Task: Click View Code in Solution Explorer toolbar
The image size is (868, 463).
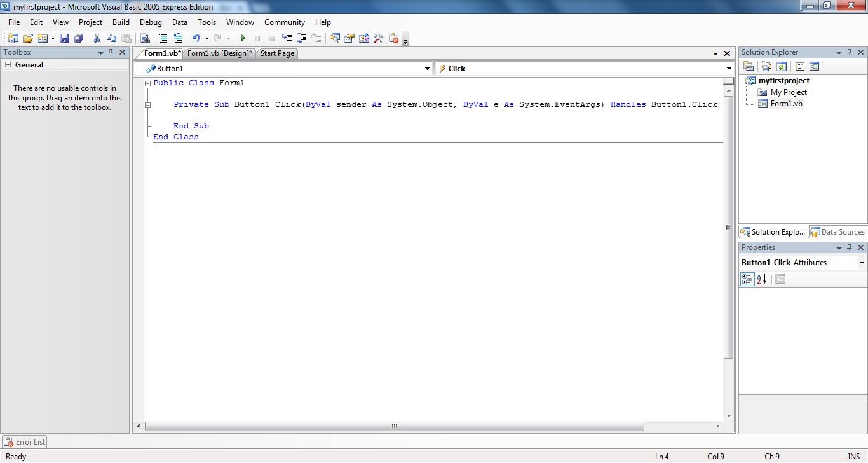Action: [800, 66]
